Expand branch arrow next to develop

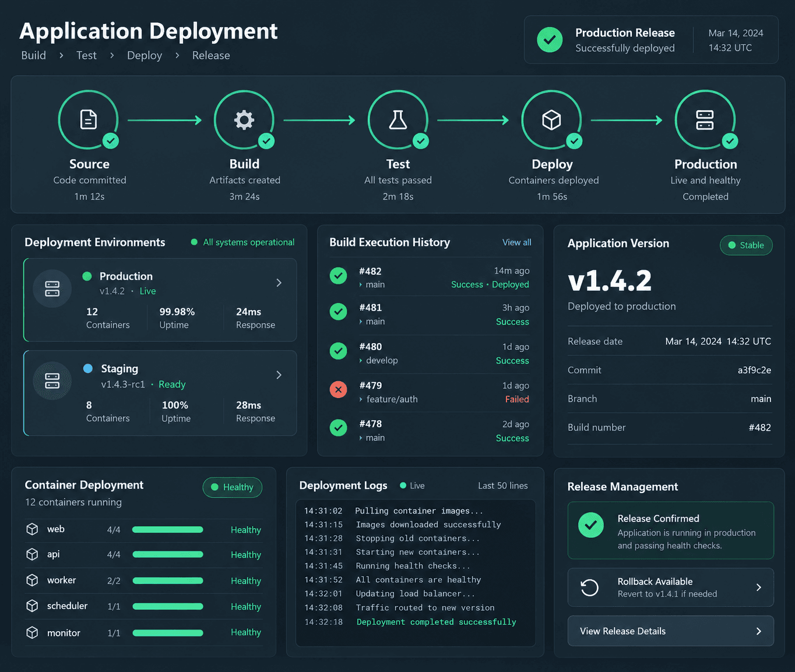[x=361, y=361]
